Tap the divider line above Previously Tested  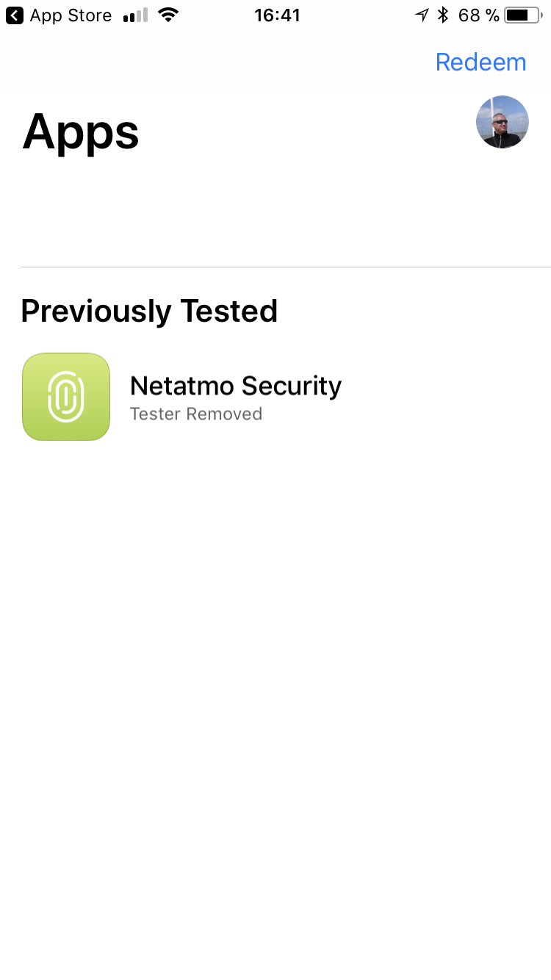[x=285, y=267]
